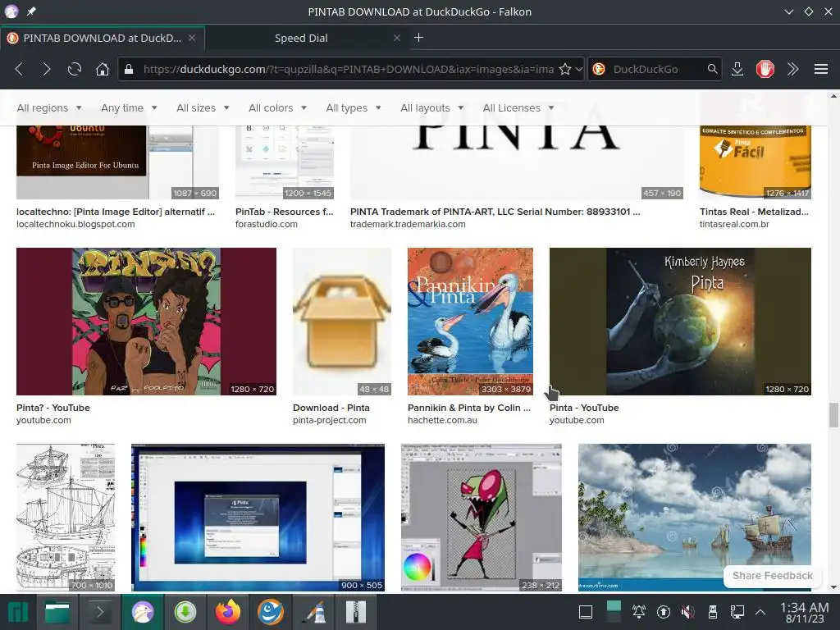Open the Any time filter dropdown
The height and width of the screenshot is (630, 840).
point(129,107)
